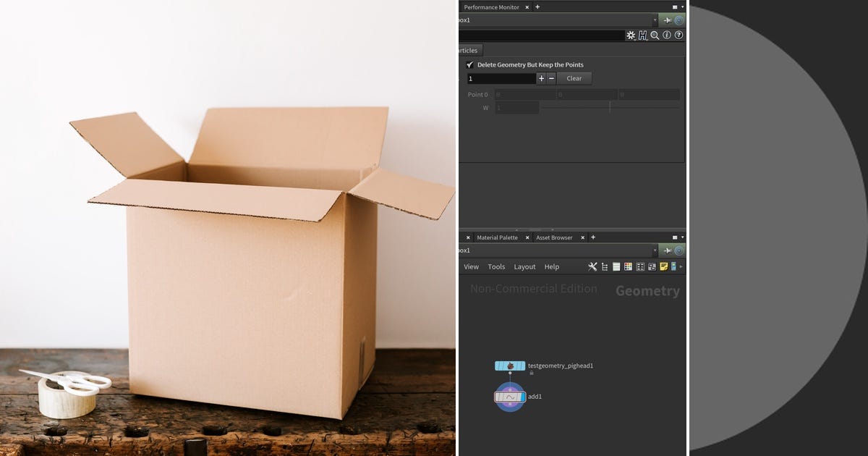Viewport: 868px width, 456px height.
Task: Open the network color palette icon
Action: (x=627, y=266)
